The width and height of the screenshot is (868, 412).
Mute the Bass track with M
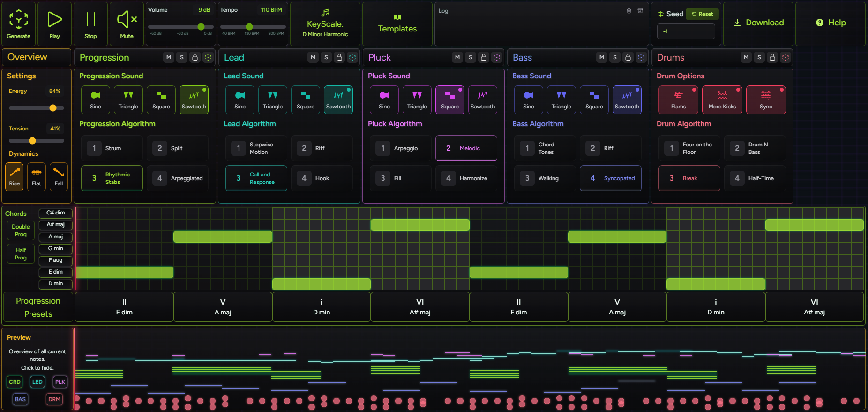coord(602,57)
